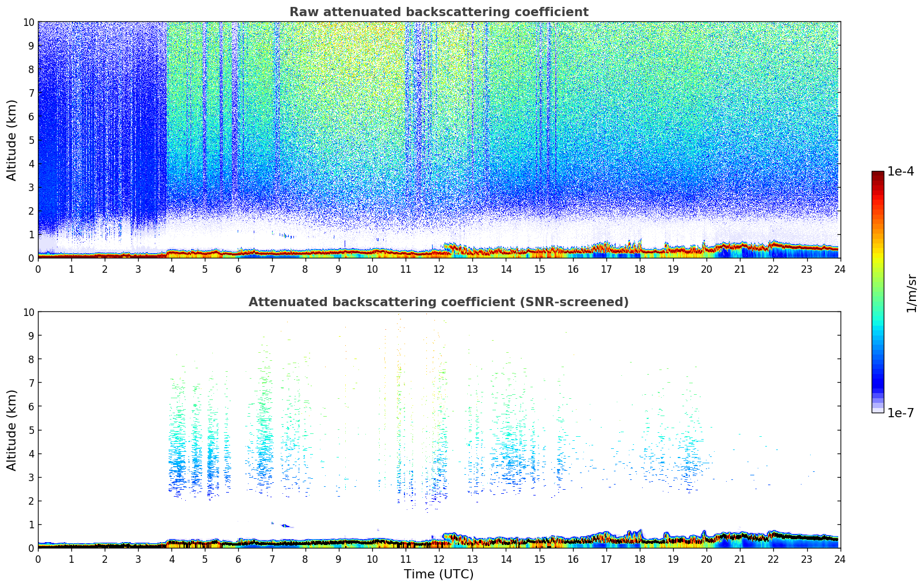Select hour 12 tick label under the top plot
The width and height of the screenshot is (924, 587).
439,269
